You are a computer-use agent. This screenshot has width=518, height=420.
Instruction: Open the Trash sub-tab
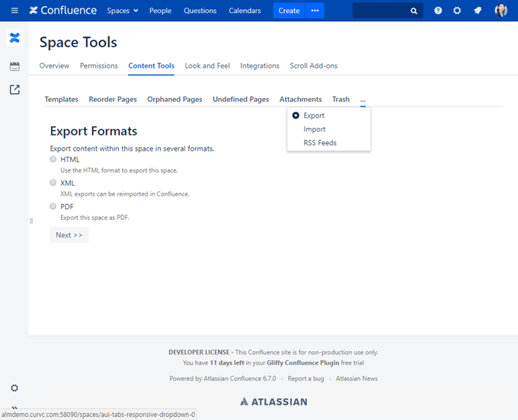(341, 100)
